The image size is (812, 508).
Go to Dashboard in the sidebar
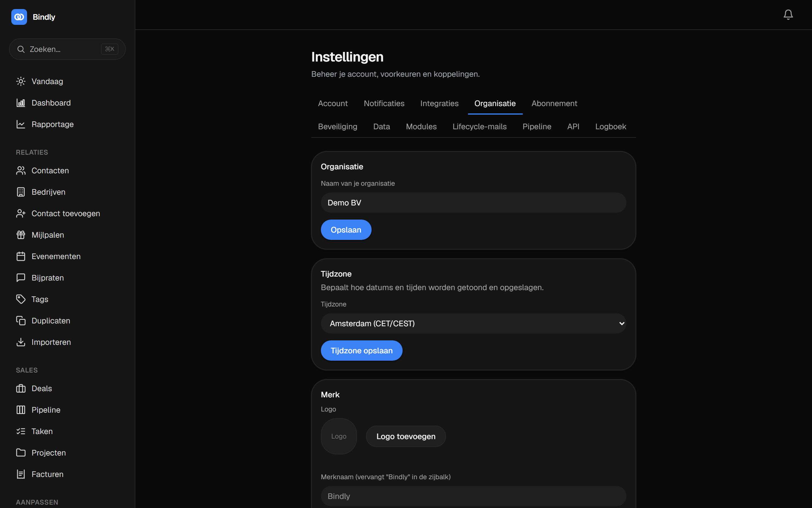(67, 103)
